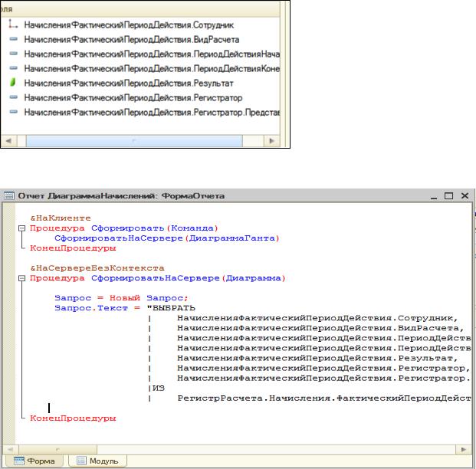Click the icon next to the ВидРасчета field
The height and width of the screenshot is (469, 476).
click(x=13, y=39)
